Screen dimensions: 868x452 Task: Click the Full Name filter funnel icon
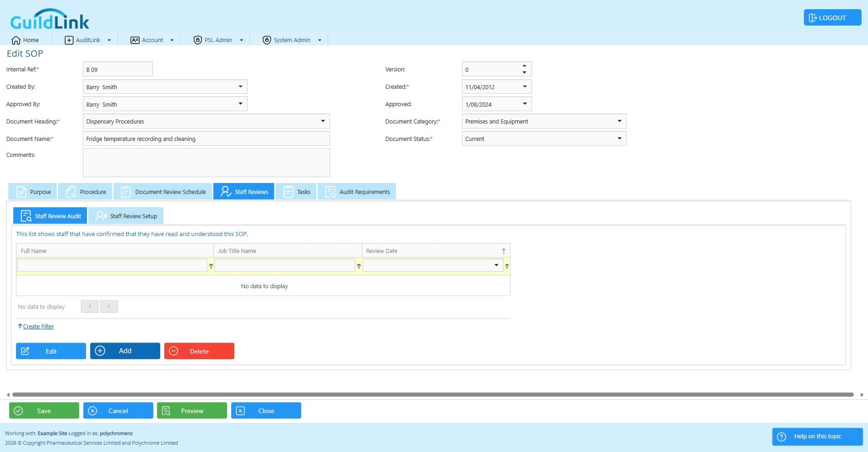[211, 266]
